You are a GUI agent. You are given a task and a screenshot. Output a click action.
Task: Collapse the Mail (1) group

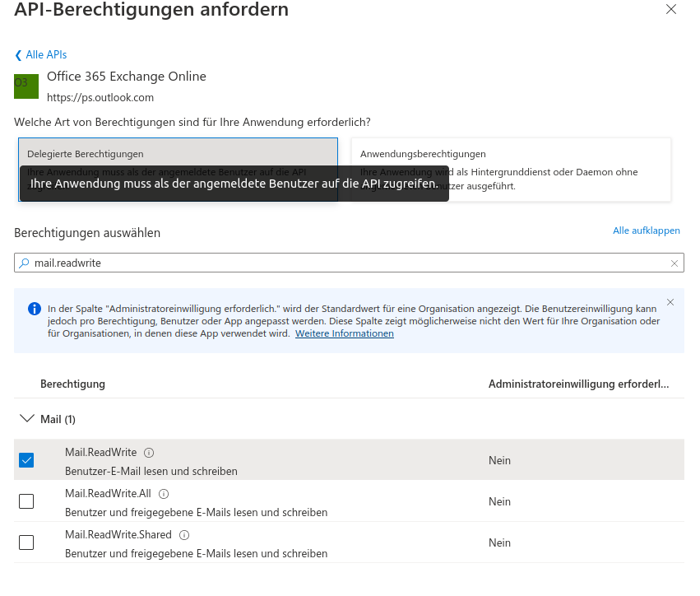pos(27,419)
